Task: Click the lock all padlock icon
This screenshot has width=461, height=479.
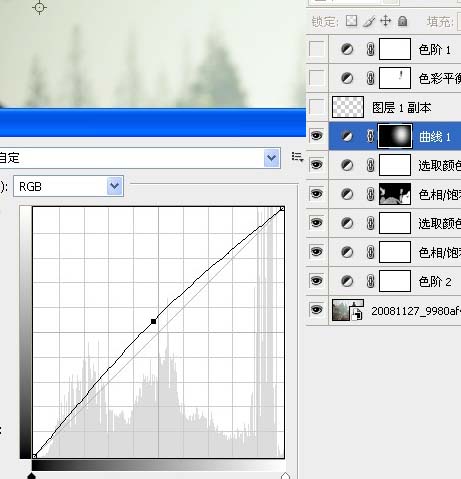Action: click(x=403, y=21)
